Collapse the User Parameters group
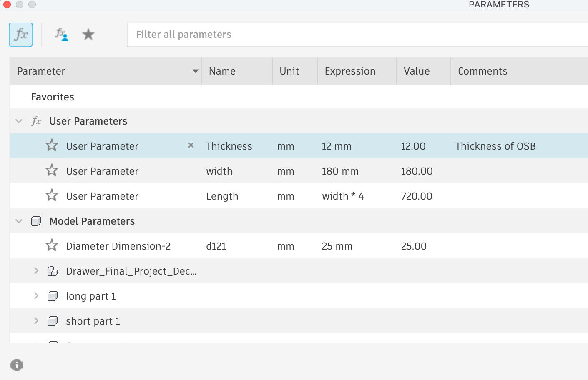The height and width of the screenshot is (380, 588). click(19, 121)
